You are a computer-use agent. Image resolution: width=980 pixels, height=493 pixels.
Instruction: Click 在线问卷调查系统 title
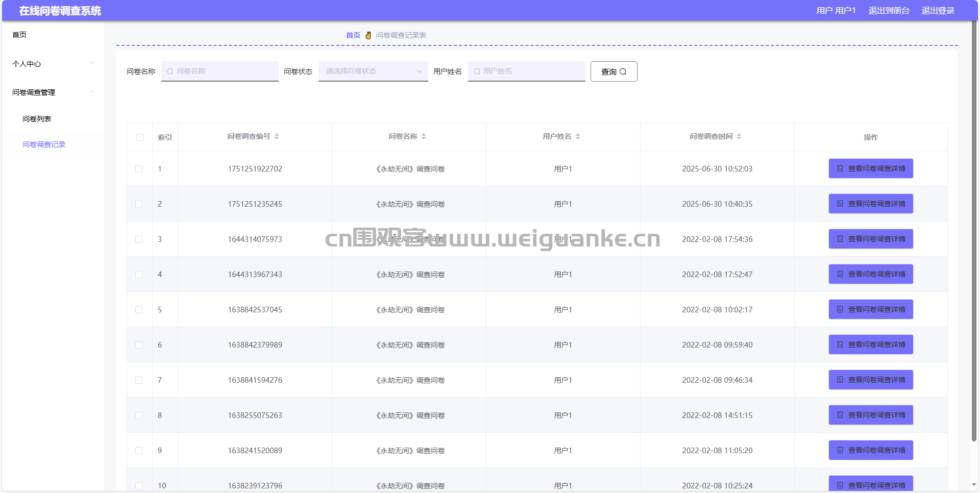point(60,11)
